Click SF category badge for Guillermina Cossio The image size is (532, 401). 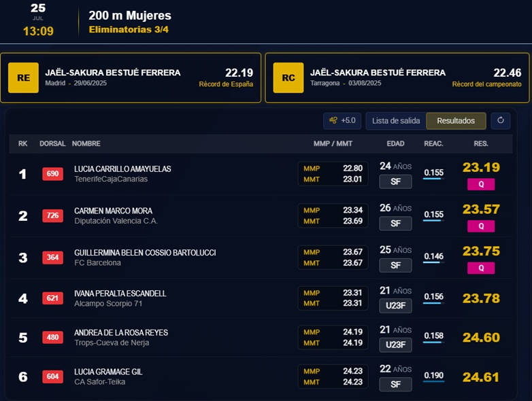pyautogui.click(x=396, y=265)
